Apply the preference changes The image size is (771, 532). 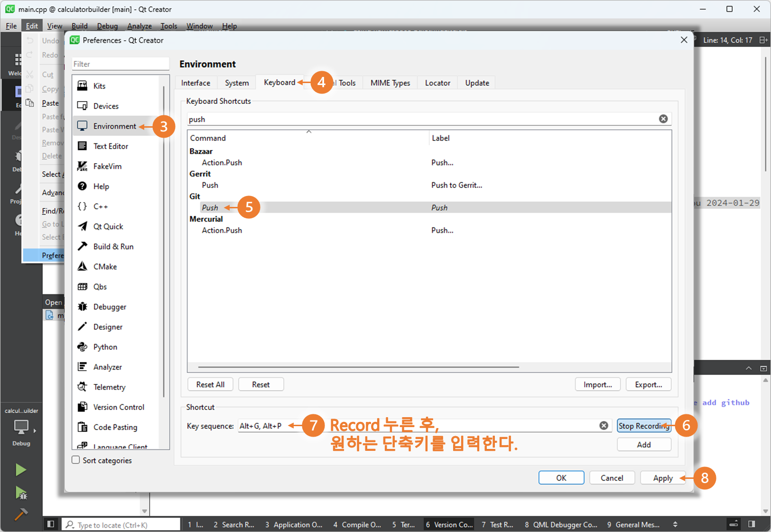click(663, 478)
